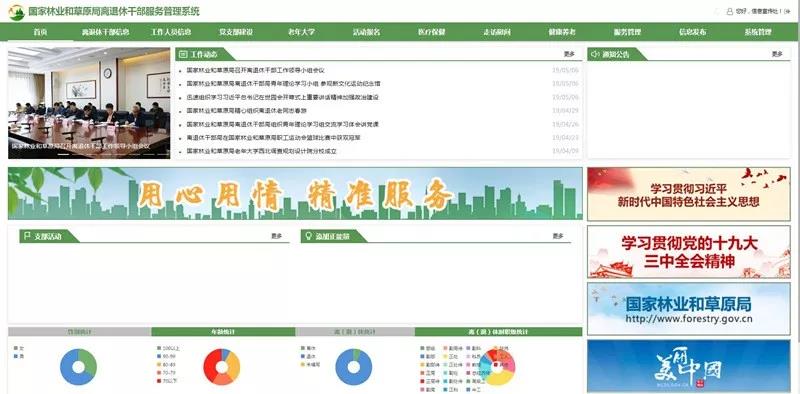Click the gender donut chart
Viewport: 800px width, 394px height.
78,367
